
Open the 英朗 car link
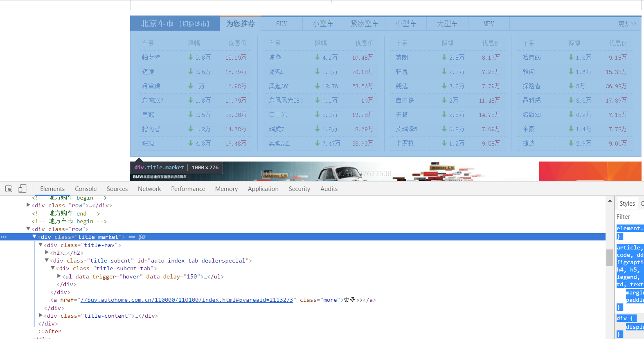point(402,57)
